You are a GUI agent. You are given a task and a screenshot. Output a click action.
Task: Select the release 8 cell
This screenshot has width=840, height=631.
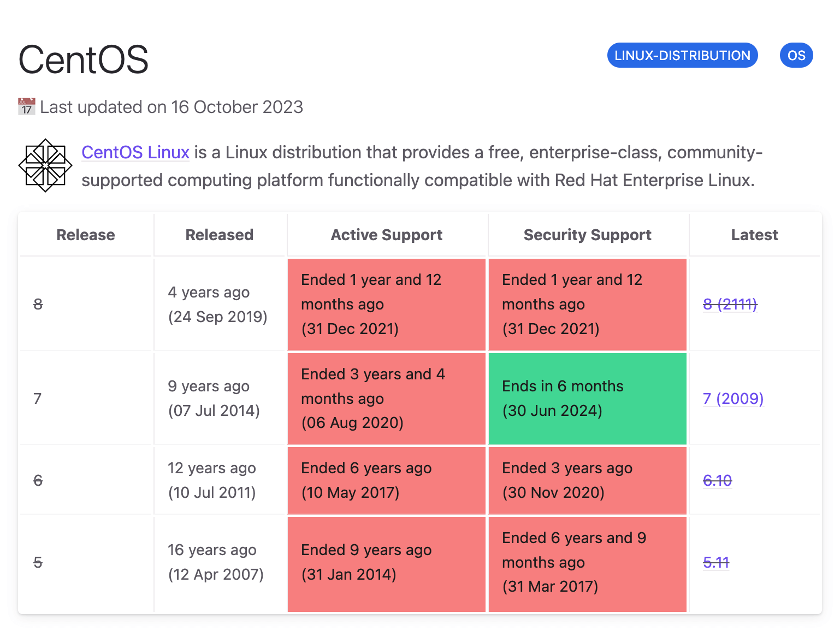pos(86,304)
